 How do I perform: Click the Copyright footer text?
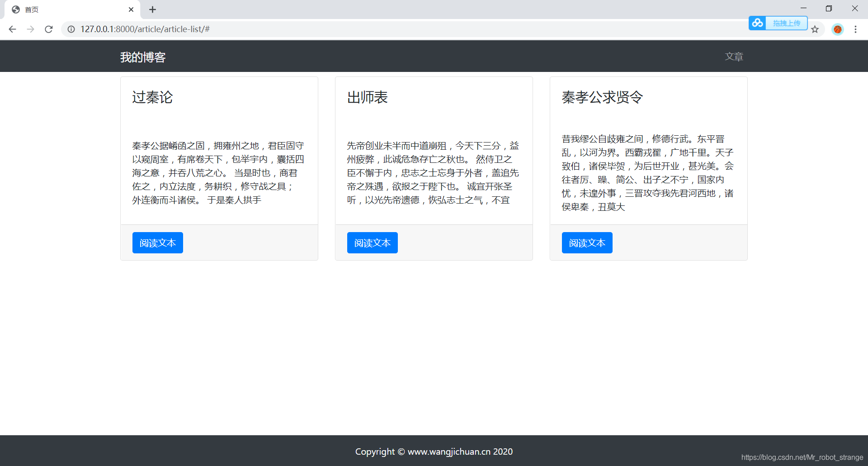tap(434, 452)
